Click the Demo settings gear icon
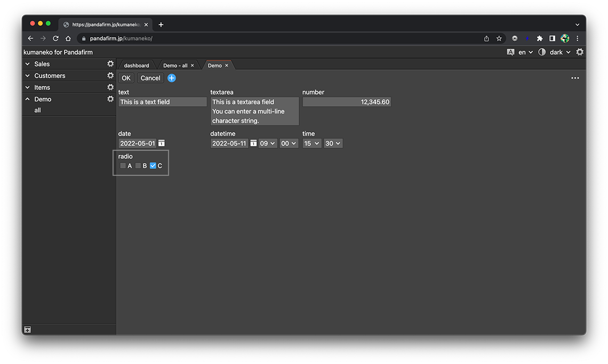608x364 pixels. (x=110, y=99)
